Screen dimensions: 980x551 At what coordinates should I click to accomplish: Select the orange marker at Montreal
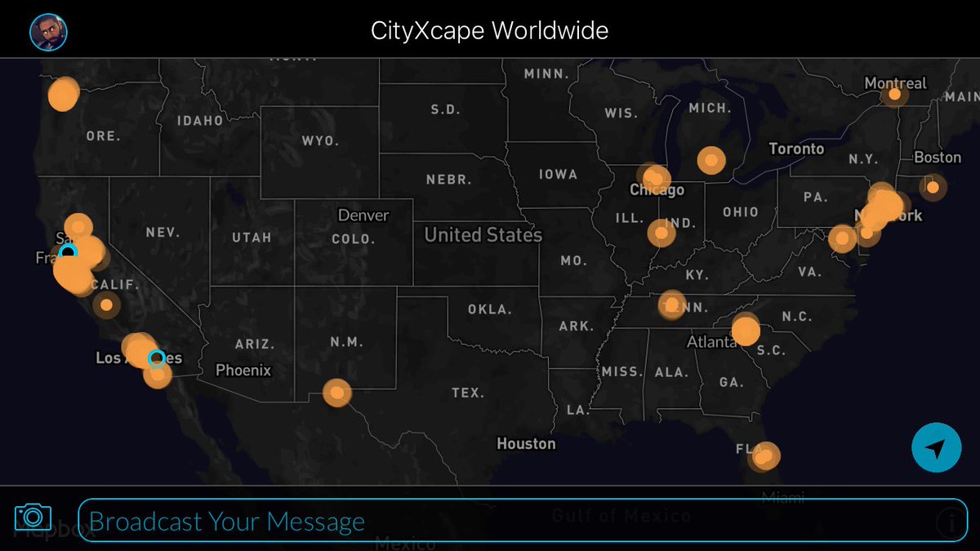pos(894,95)
